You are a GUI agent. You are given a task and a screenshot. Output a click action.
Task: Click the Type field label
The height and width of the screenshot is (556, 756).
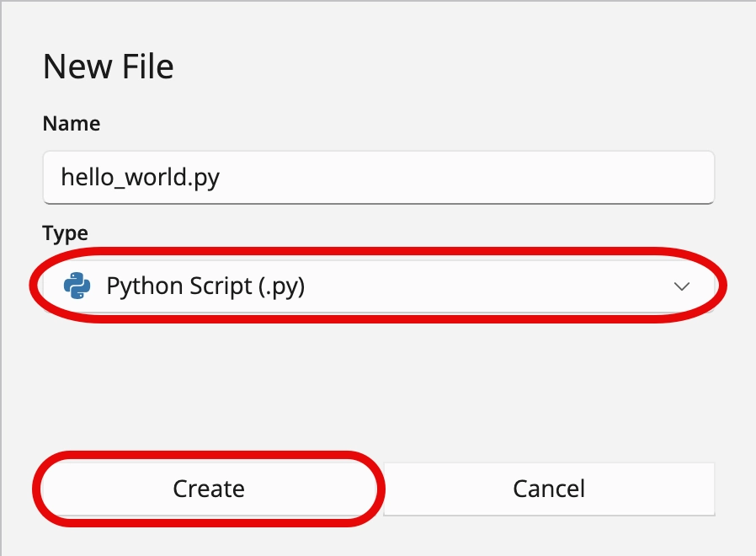pos(65,233)
